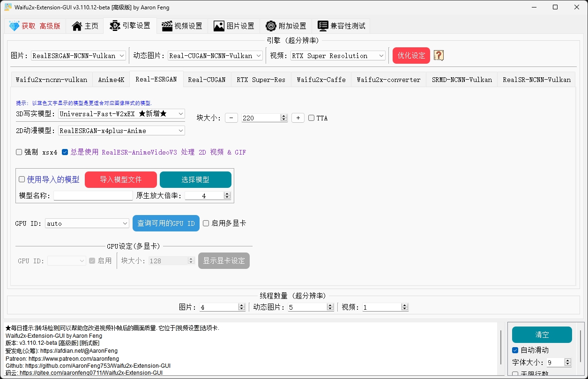Open the Waifu2x-ncnn-vulkan tab
This screenshot has width=588, height=379.
(52, 80)
